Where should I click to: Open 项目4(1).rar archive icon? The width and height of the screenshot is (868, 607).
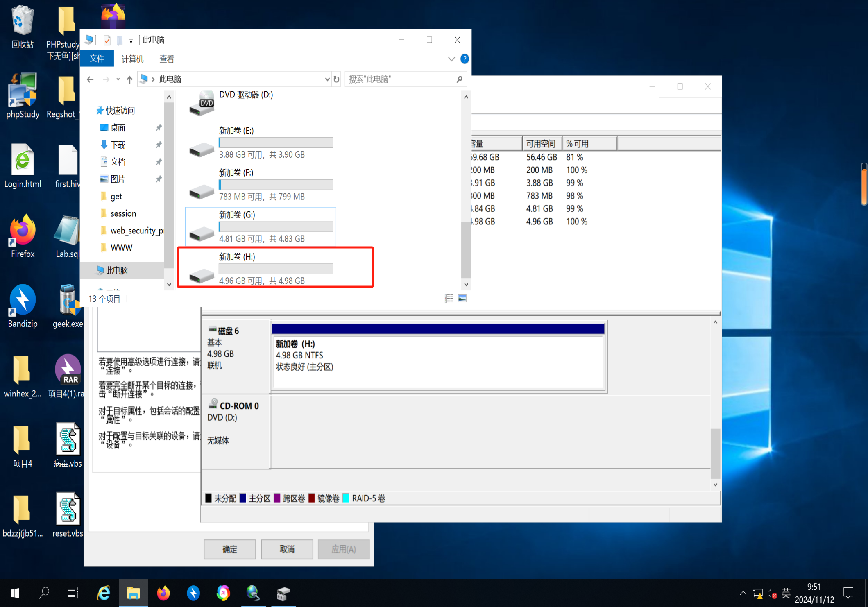click(68, 376)
